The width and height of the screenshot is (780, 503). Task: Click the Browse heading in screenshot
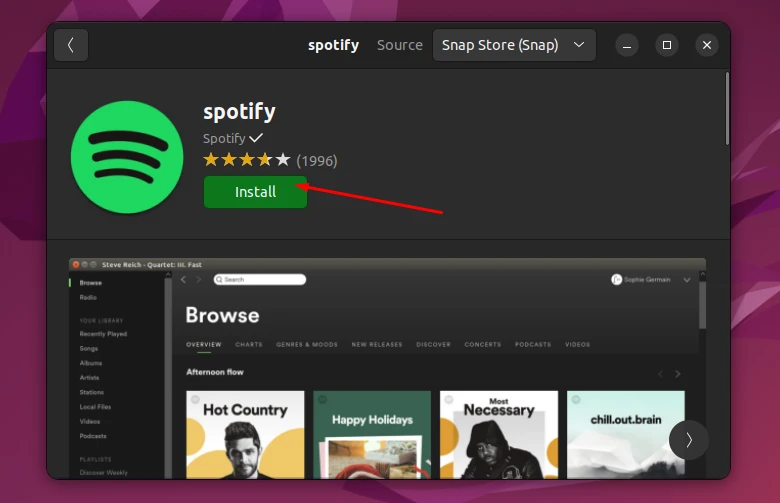[222, 315]
